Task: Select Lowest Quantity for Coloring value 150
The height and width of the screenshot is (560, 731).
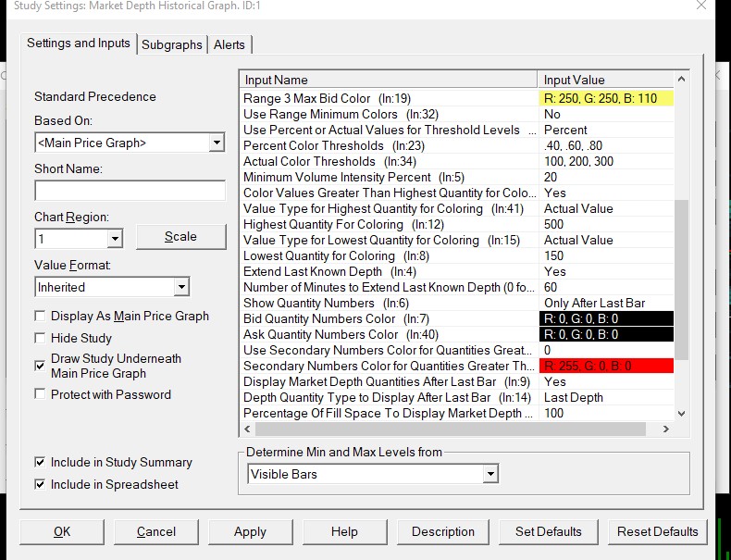Action: (606, 256)
